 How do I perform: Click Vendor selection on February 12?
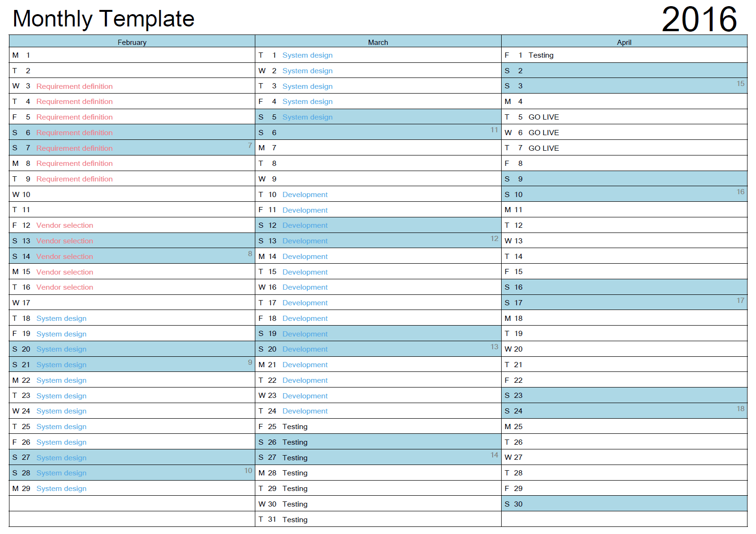point(65,225)
